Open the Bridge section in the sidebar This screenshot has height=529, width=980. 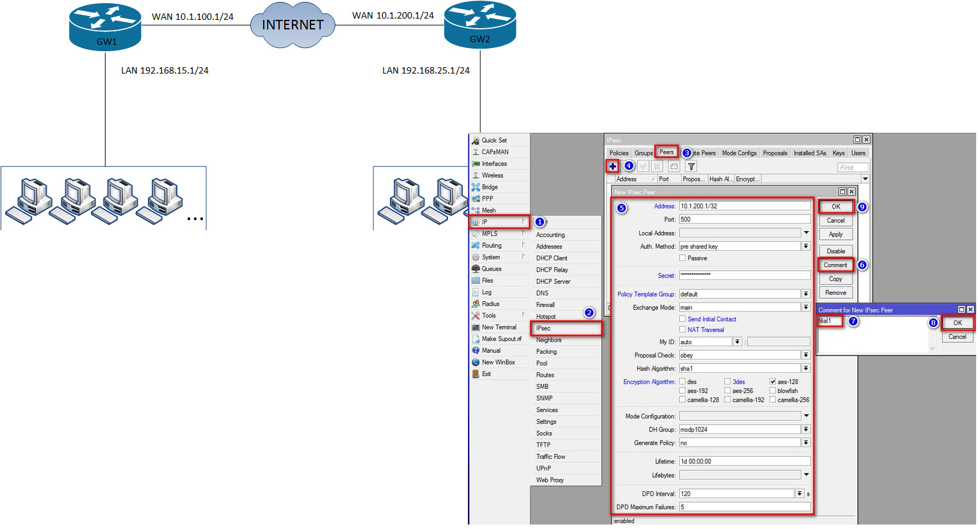488,187
